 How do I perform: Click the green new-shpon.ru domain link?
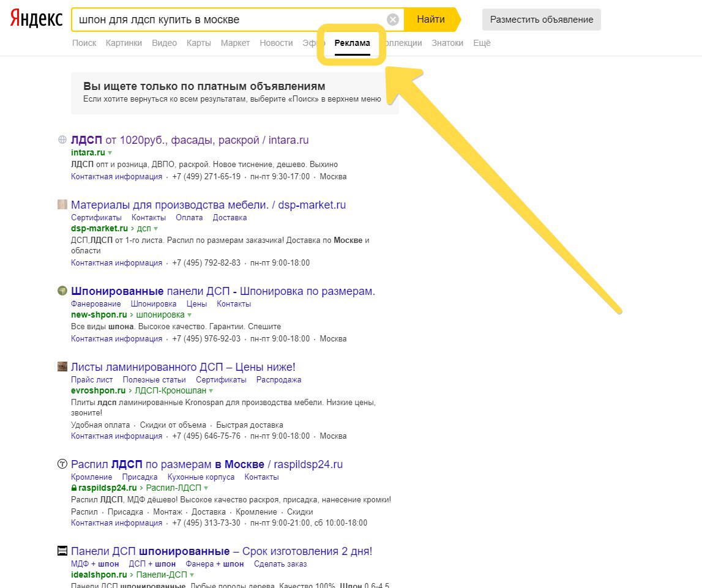99,314
